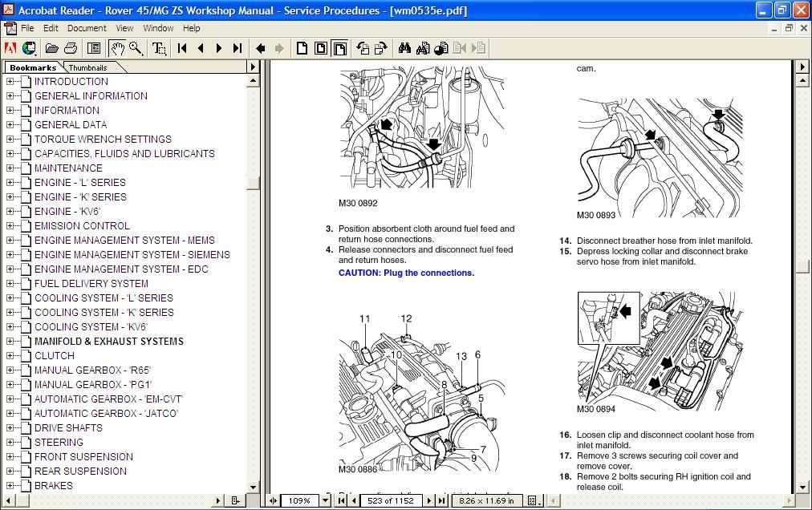Click the bookmarks vertical scrollbar thumb
The width and height of the screenshot is (812, 510).
coord(253,184)
